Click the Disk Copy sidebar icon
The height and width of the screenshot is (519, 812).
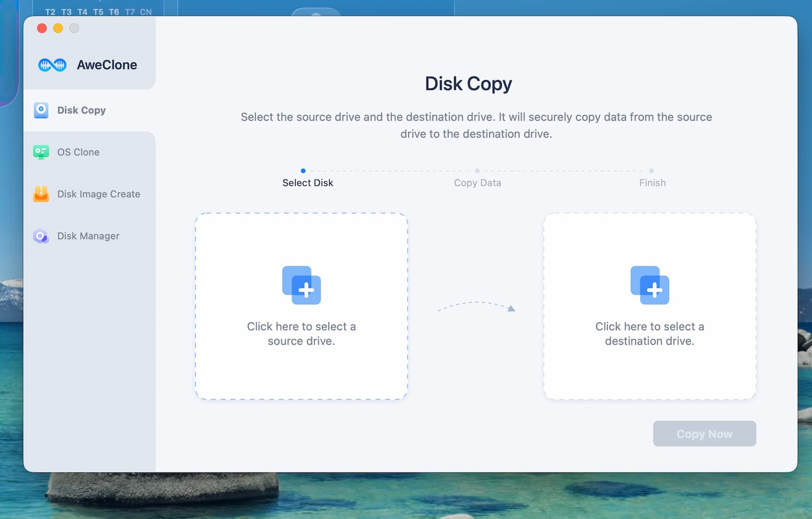(x=41, y=110)
